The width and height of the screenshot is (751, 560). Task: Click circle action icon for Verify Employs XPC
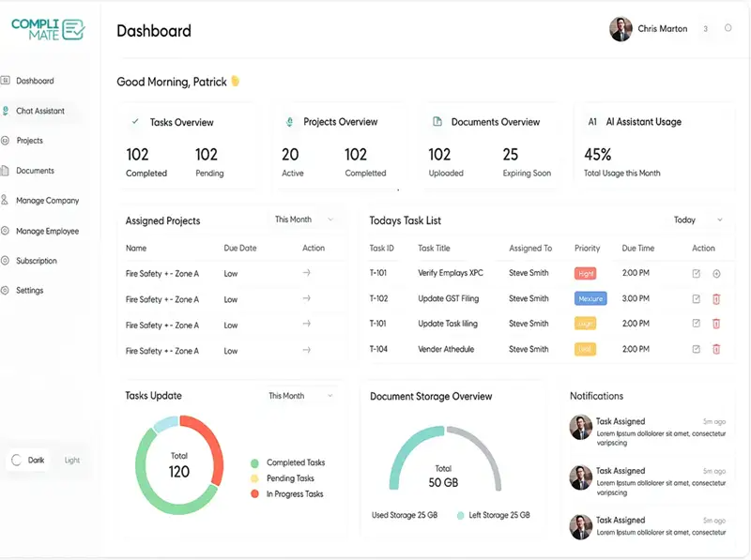point(716,274)
